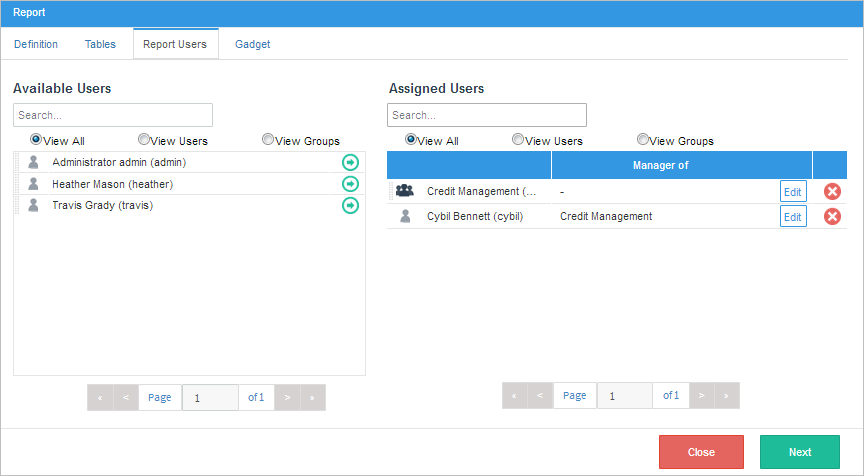Click the Available Users search field
Viewport: 864px width, 476px height.
[113, 115]
